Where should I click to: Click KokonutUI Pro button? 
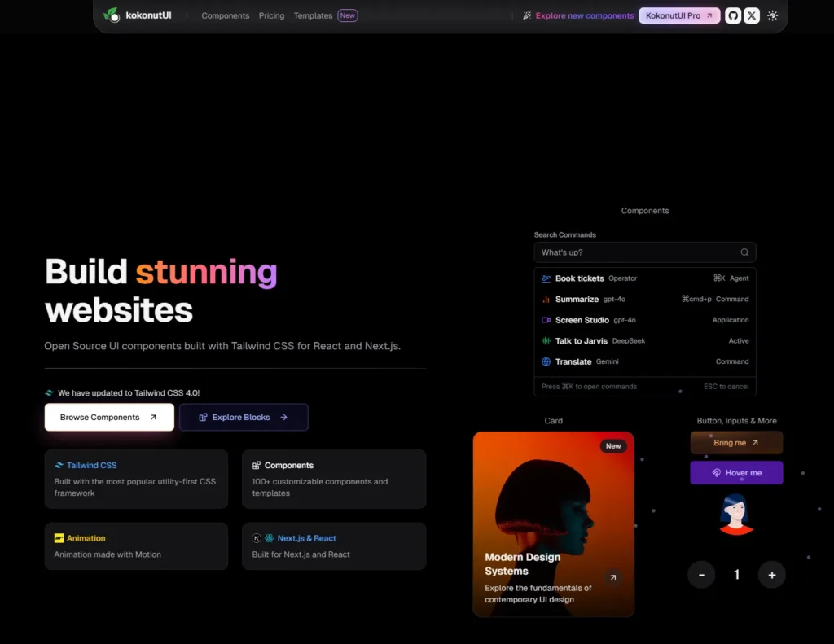[679, 15]
